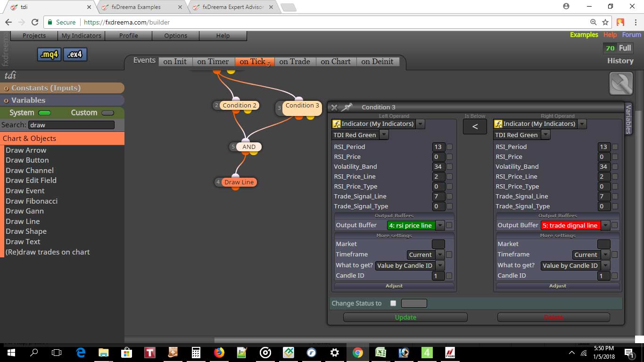The image size is (644, 362).
Task: Open File Explorer from taskbar
Action: point(104,353)
